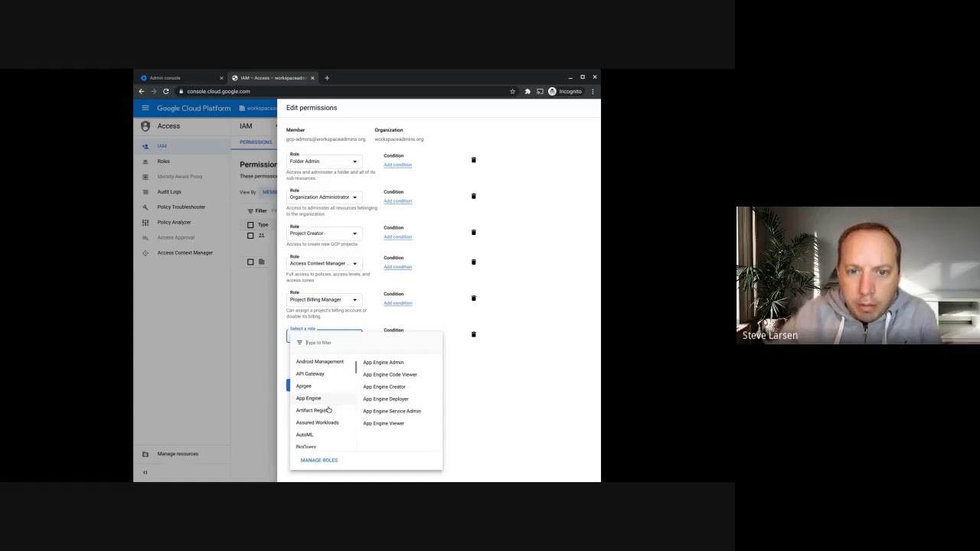Open the Organization Administrator role dropdown
Image resolution: width=980 pixels, height=551 pixels.
coord(324,197)
